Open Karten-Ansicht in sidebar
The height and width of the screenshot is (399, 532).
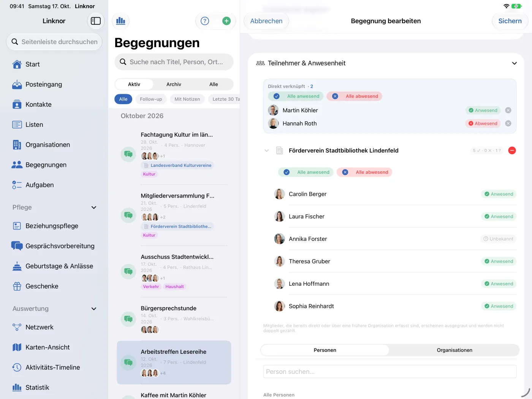pyautogui.click(x=54, y=347)
